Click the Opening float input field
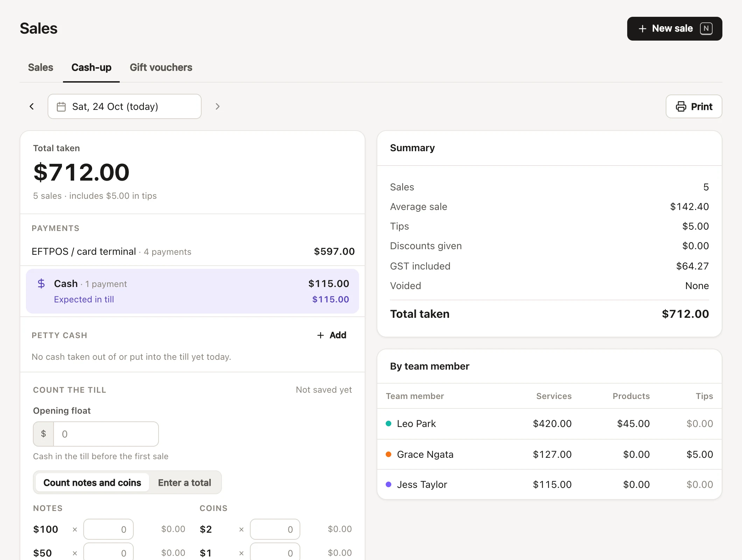 106,434
